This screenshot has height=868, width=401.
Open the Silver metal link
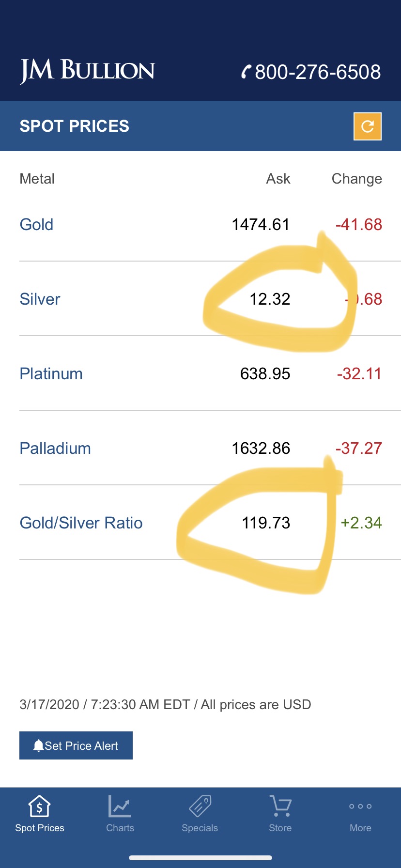40,299
